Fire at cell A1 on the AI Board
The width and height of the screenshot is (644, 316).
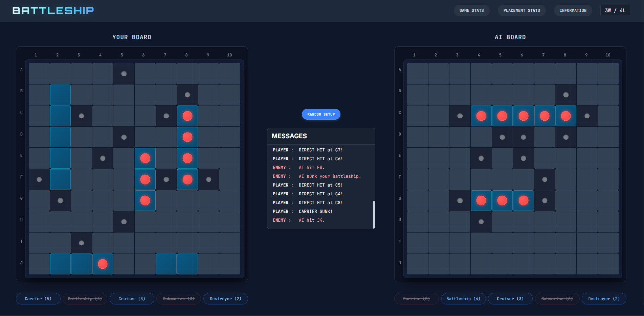coord(417,74)
